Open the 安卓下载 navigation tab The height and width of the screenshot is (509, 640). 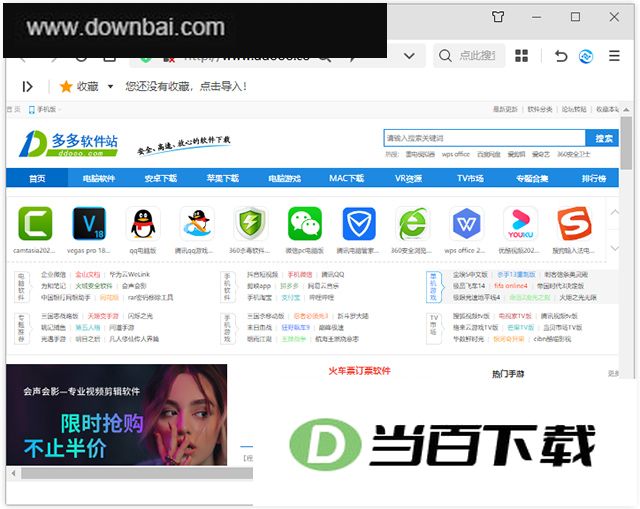point(161,178)
